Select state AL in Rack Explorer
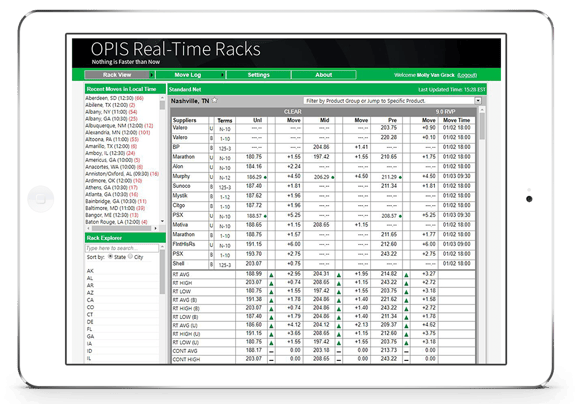 90,278
